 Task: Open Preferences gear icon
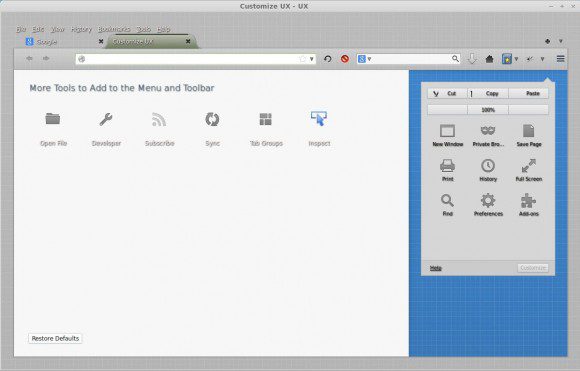(488, 200)
